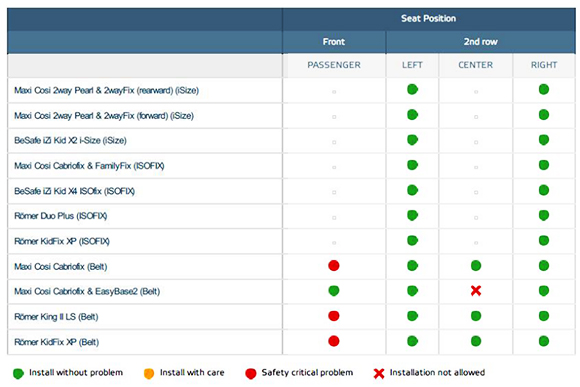The width and height of the screenshot is (580, 387).
Task: Click green right dot for Römer Duo Plus
Action: tap(544, 215)
